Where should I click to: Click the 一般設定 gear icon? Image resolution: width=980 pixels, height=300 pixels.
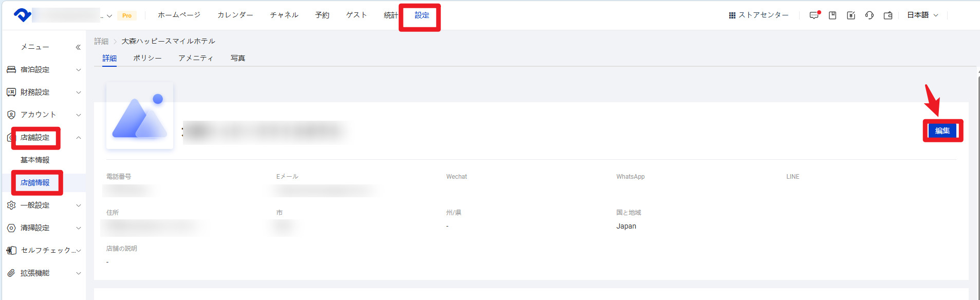(x=11, y=205)
